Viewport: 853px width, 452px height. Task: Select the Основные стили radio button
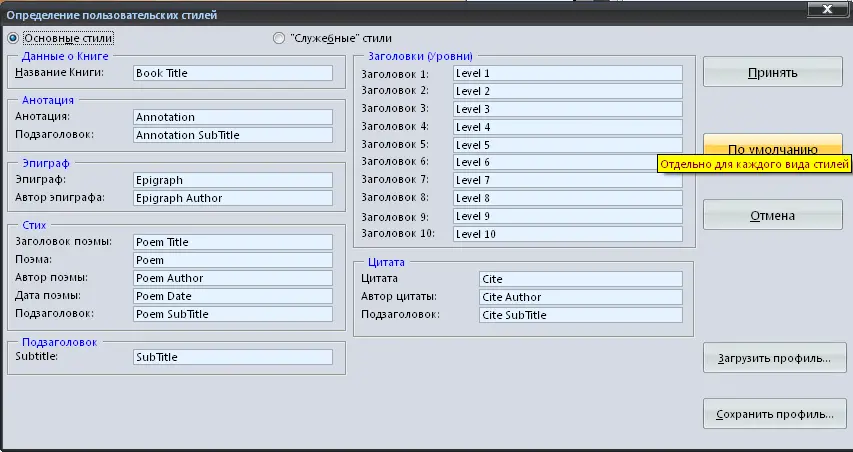tap(13, 39)
